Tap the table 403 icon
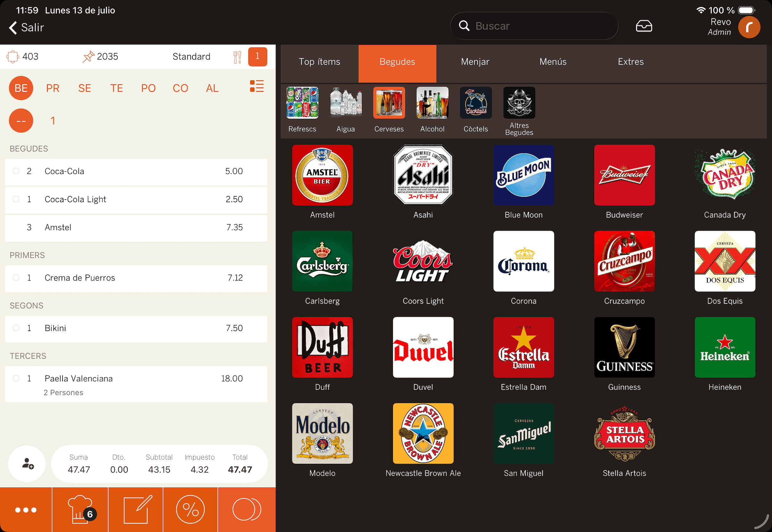This screenshot has width=772, height=532. [13, 56]
